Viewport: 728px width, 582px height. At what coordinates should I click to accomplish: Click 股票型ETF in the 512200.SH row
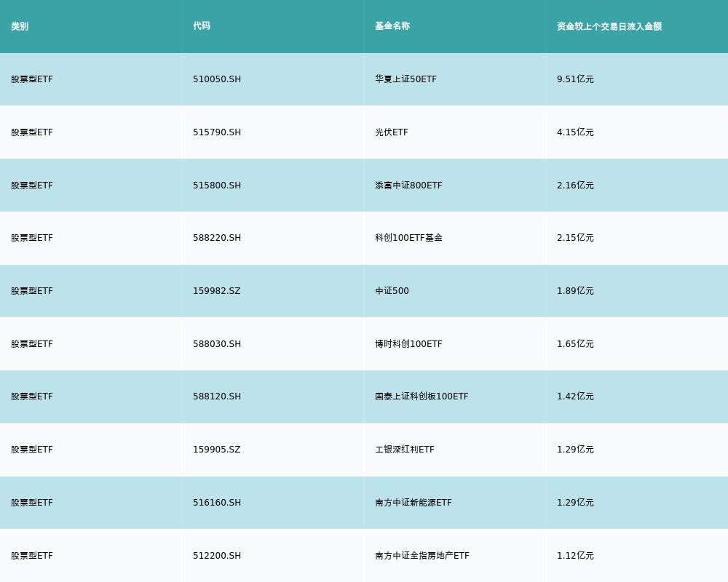click(x=32, y=556)
